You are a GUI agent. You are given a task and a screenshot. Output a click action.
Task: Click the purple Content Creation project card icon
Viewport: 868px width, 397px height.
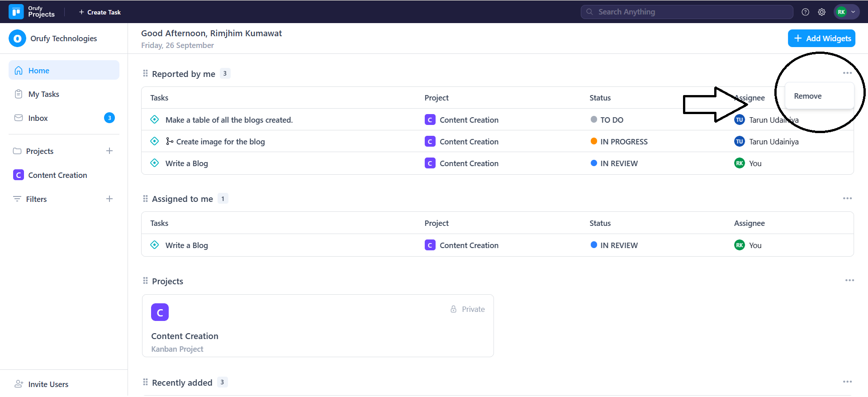pyautogui.click(x=160, y=312)
